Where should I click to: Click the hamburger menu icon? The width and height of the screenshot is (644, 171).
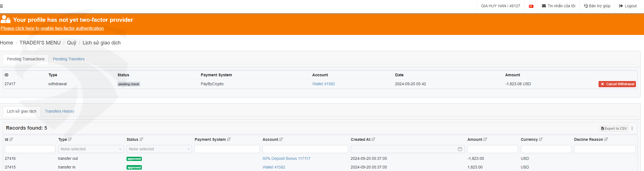2,6
